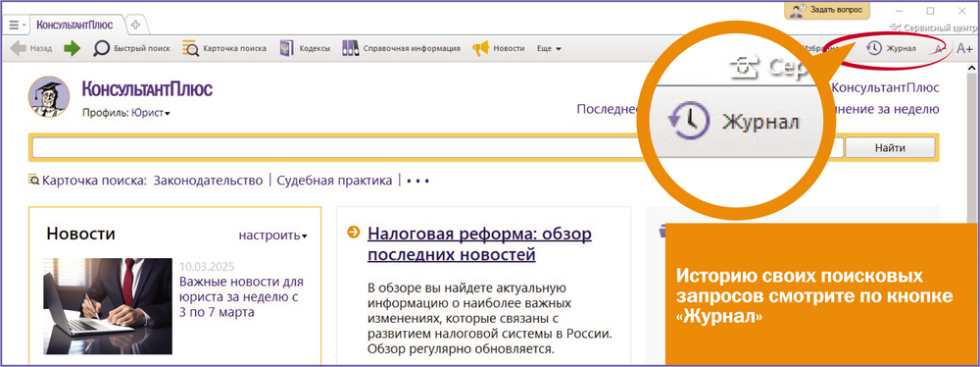Click the Задать вопрос button

(826, 10)
